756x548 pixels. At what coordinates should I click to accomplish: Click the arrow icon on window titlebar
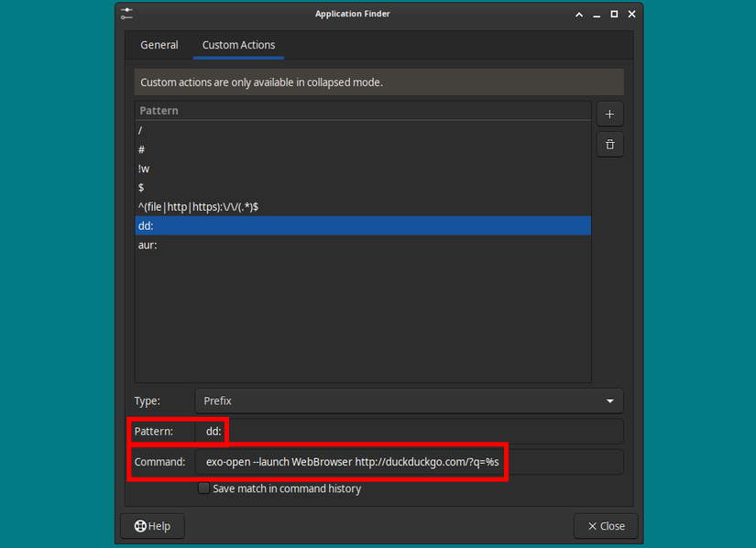578,14
